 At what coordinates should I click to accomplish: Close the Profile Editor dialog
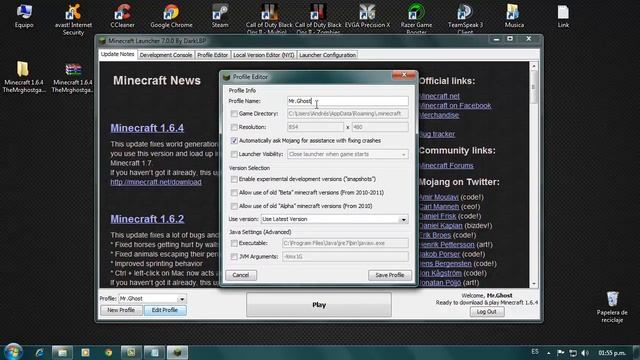coord(404,75)
